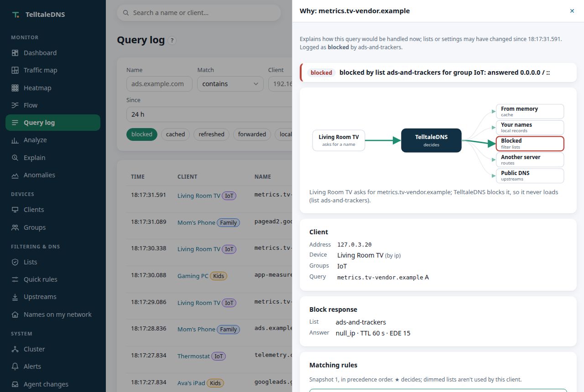Screen dimensions: 584x392
Task: Click the TIME column header
Action: [x=138, y=177]
